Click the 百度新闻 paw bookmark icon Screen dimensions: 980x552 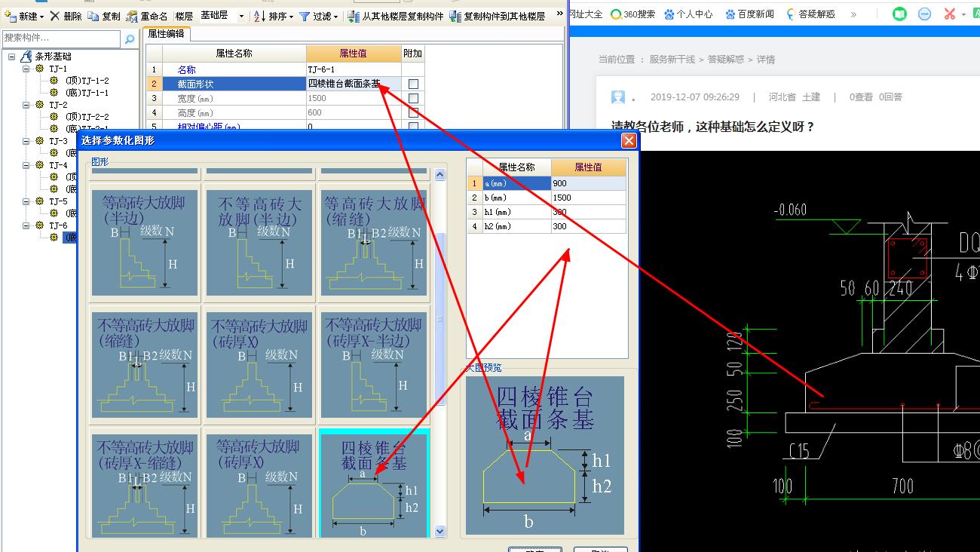coord(730,14)
